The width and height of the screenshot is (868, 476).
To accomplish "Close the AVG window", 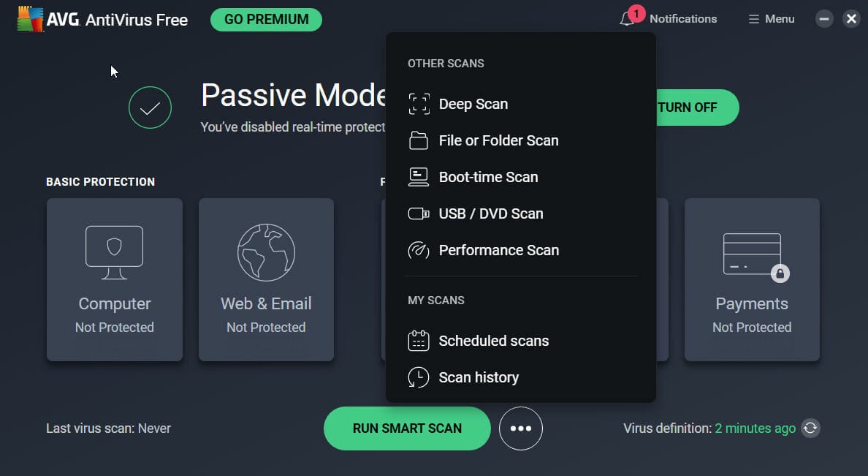I will pyautogui.click(x=851, y=19).
